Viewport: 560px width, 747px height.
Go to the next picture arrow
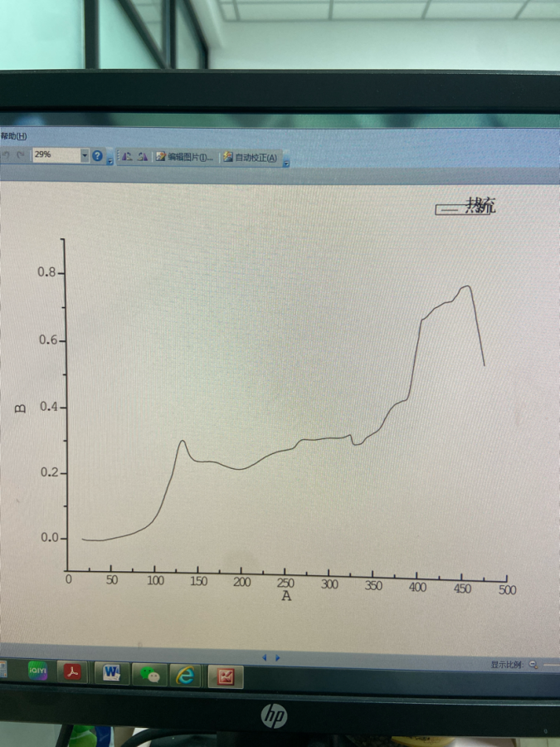[x=278, y=658]
